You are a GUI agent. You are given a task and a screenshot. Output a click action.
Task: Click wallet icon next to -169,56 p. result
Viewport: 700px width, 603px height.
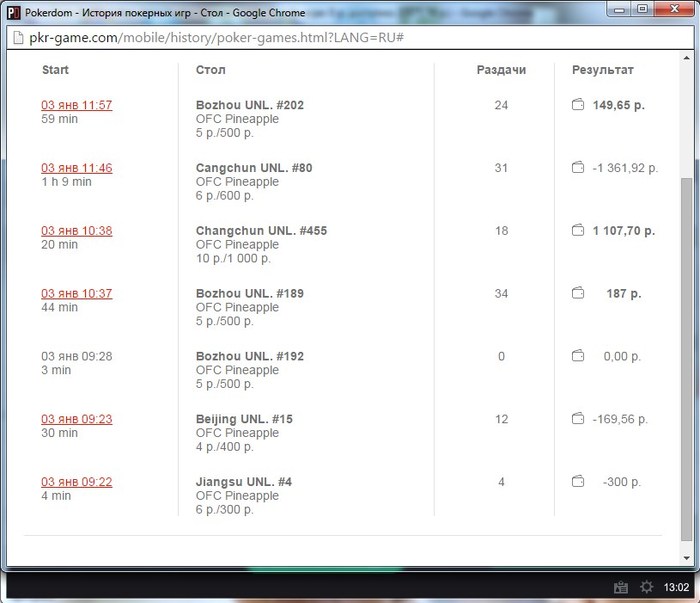coord(578,419)
